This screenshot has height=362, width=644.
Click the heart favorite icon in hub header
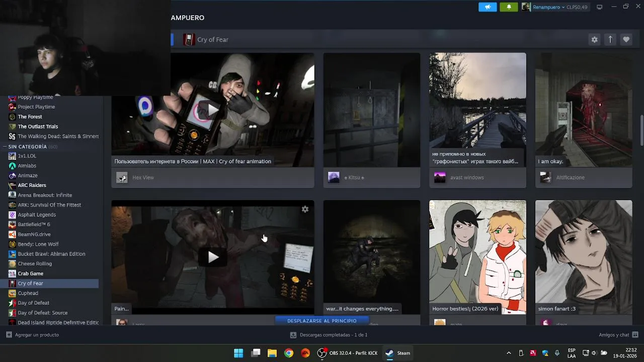tap(626, 39)
